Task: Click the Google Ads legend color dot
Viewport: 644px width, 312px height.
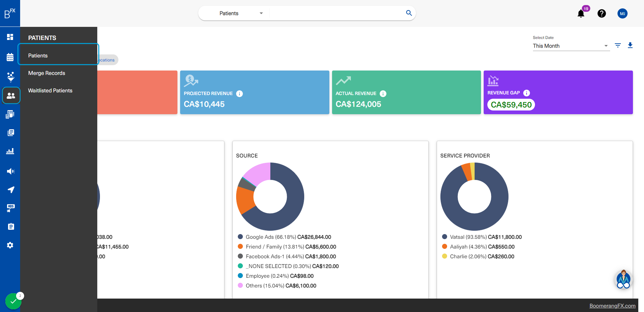Action: [240, 237]
